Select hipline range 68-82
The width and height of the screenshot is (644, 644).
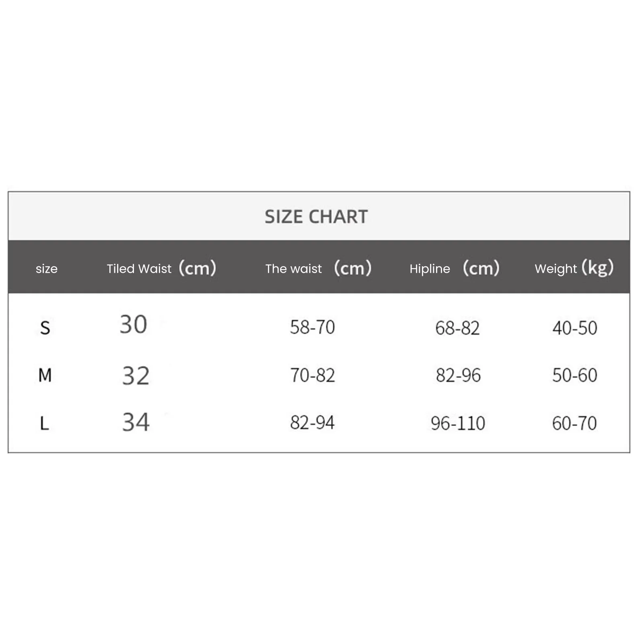click(x=457, y=328)
